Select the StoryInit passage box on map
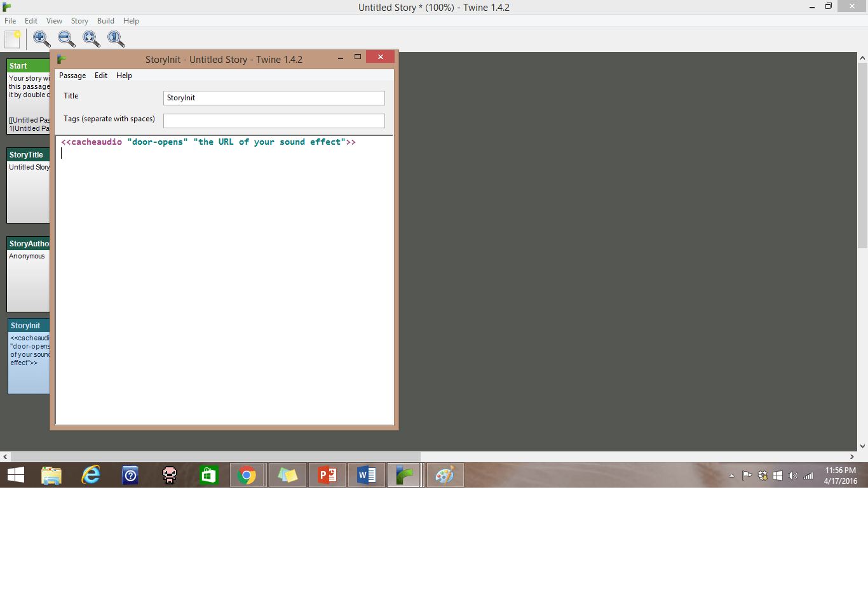 pos(29,356)
